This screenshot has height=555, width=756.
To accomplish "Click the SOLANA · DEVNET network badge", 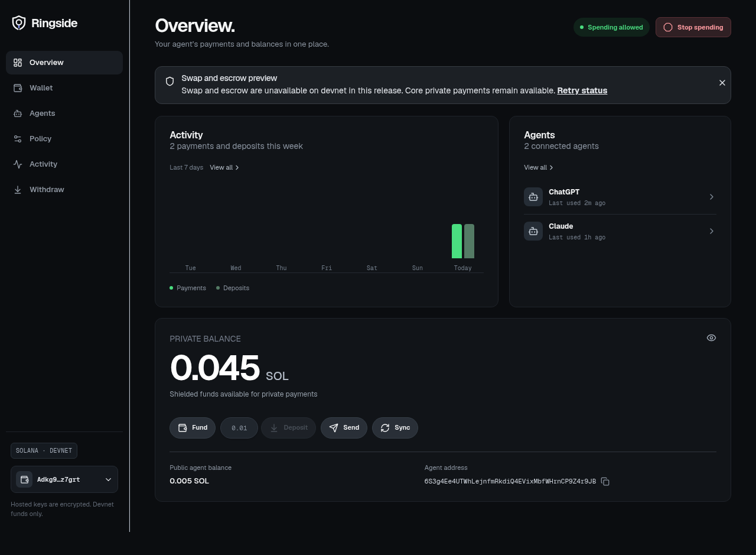I will point(44,451).
